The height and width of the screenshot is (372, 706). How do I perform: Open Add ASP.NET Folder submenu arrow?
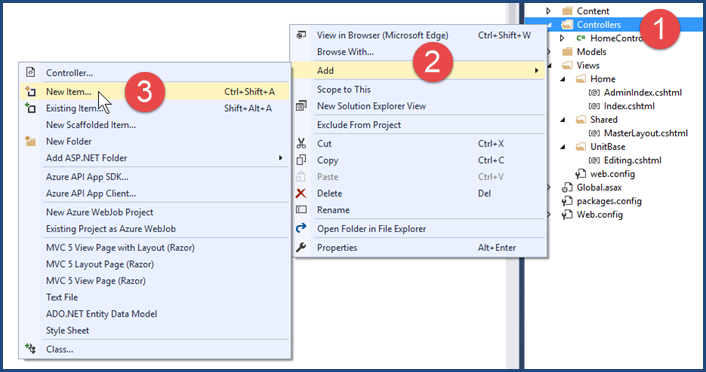coord(280,158)
